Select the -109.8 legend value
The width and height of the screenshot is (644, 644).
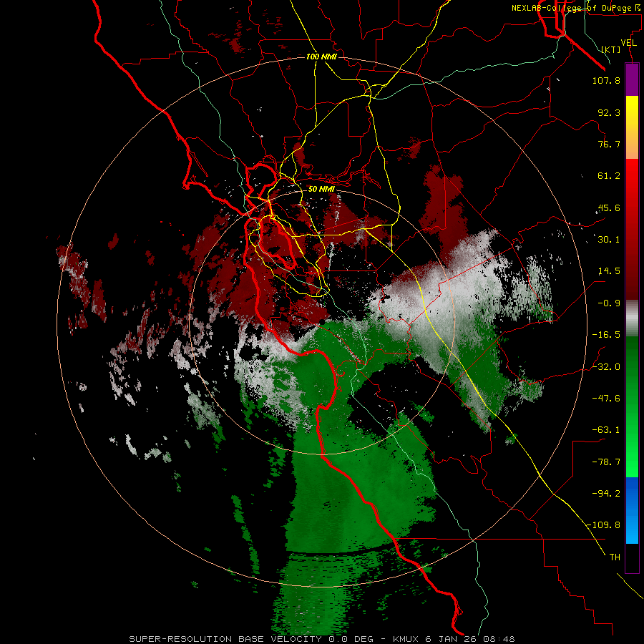[x=604, y=525]
